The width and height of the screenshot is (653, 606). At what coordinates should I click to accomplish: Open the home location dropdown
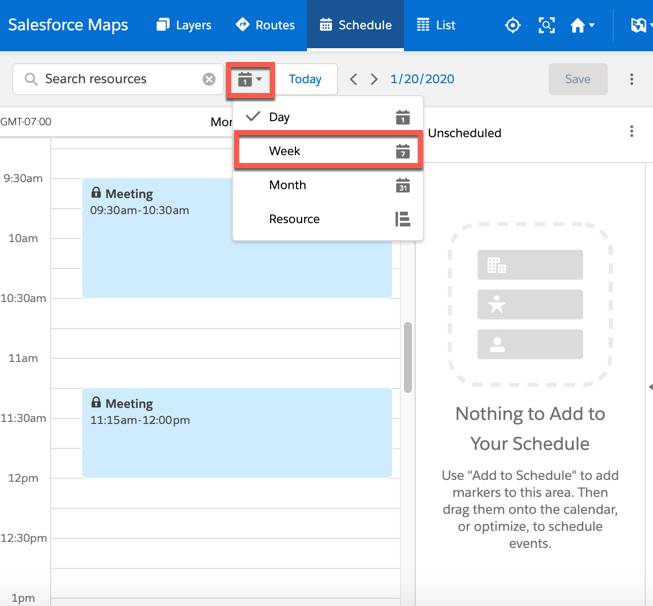coord(582,25)
